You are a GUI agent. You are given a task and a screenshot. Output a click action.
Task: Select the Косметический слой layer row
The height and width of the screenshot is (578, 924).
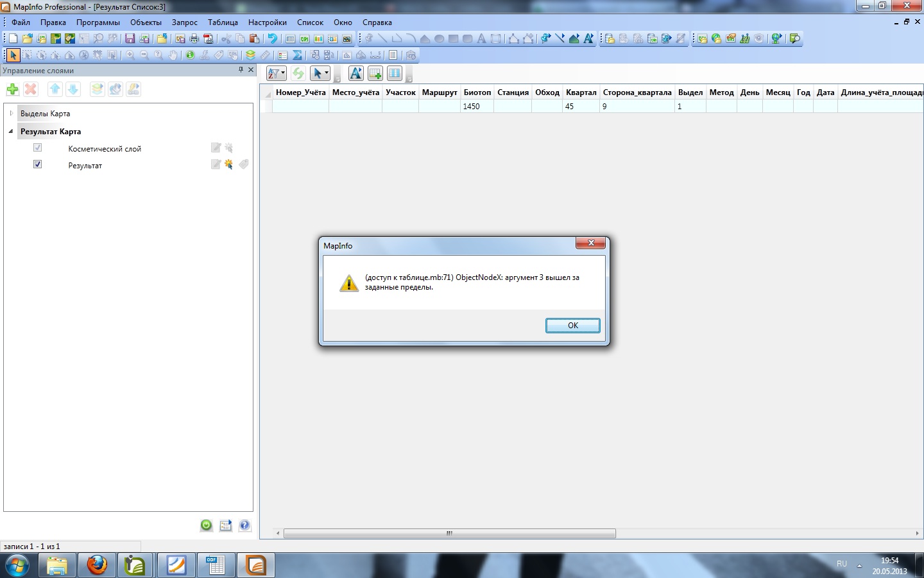pyautogui.click(x=128, y=148)
